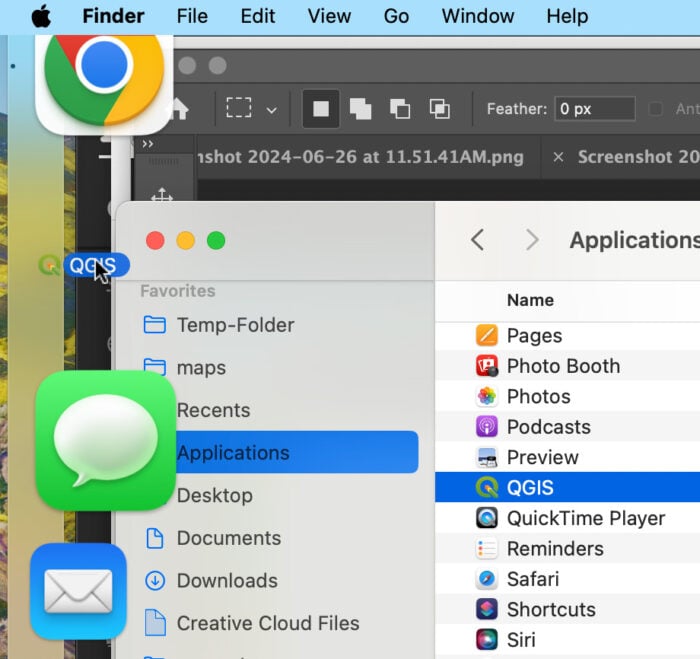
Task: Select Applications in Finder sidebar
Action: pyautogui.click(x=297, y=452)
